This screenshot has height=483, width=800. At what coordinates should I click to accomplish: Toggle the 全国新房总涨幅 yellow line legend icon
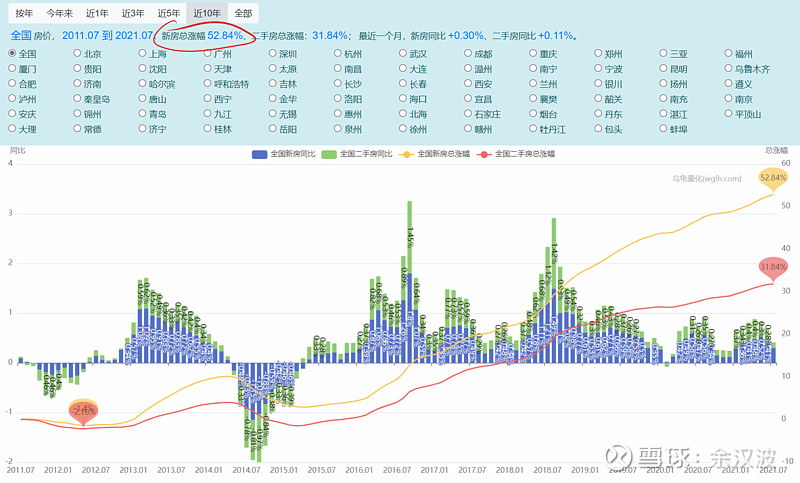pyautogui.click(x=407, y=154)
